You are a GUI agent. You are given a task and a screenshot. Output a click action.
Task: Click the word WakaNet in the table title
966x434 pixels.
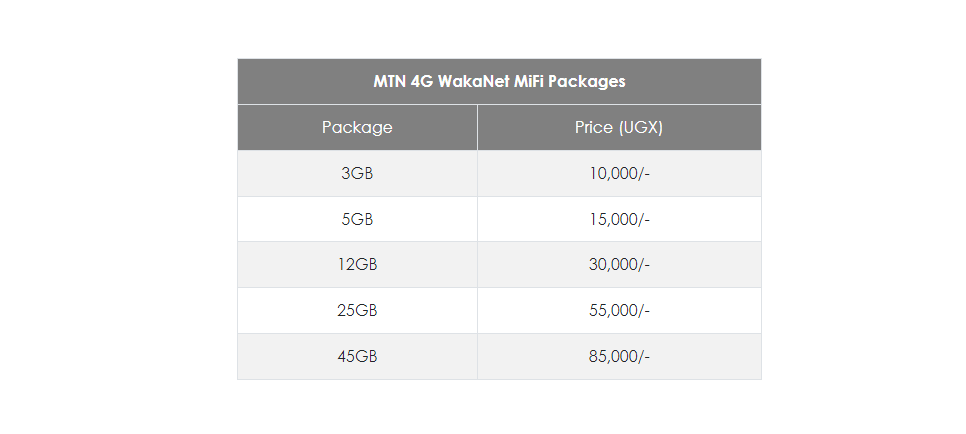(x=474, y=81)
